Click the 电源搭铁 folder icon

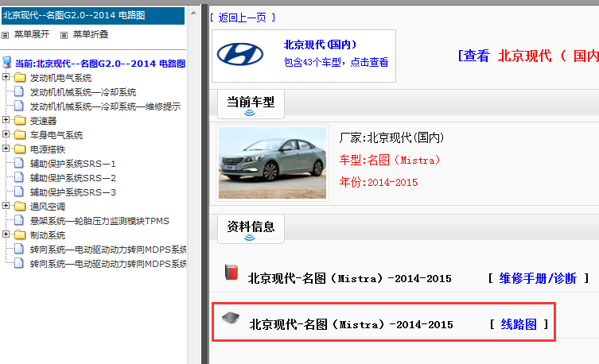(20, 149)
